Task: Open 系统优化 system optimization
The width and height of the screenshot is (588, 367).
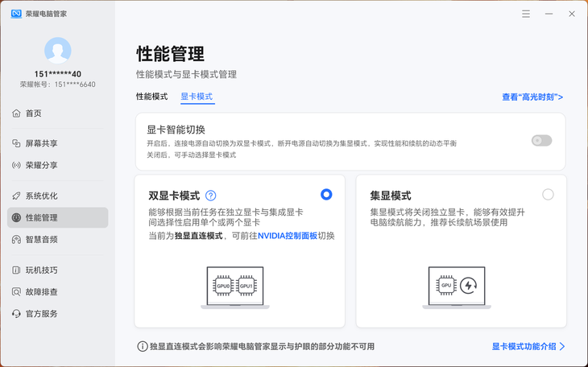Action: (x=57, y=196)
